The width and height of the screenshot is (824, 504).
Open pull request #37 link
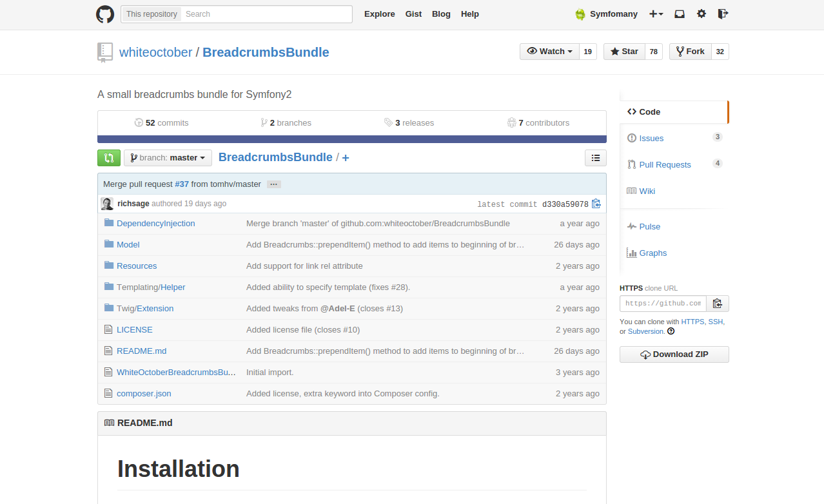182,184
